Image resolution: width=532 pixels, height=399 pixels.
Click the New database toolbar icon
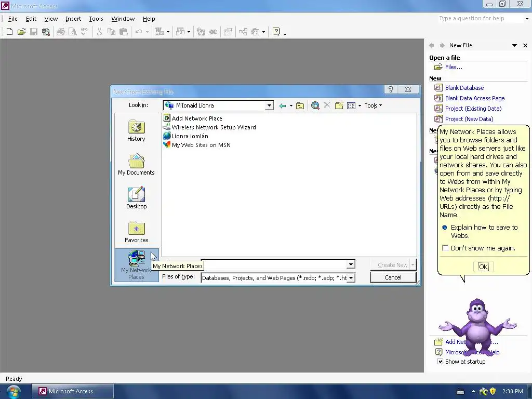coord(9,32)
